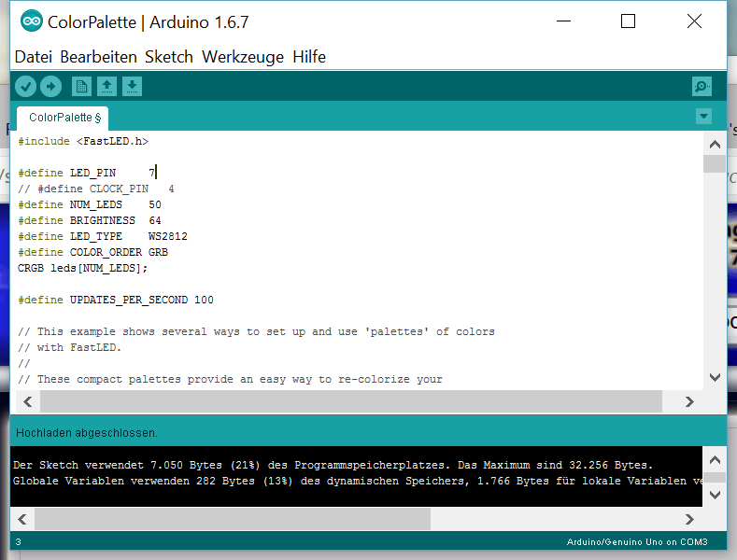Open the Sketch menu

coord(169,57)
